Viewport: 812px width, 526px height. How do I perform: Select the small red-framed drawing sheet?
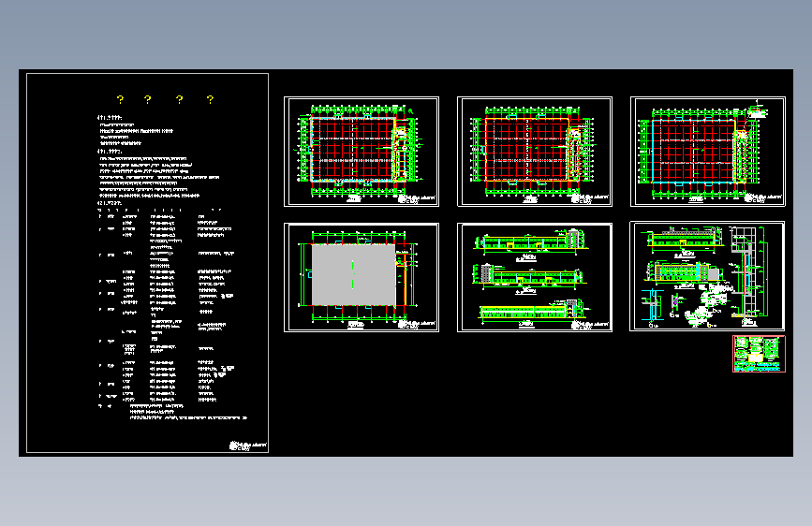click(760, 354)
